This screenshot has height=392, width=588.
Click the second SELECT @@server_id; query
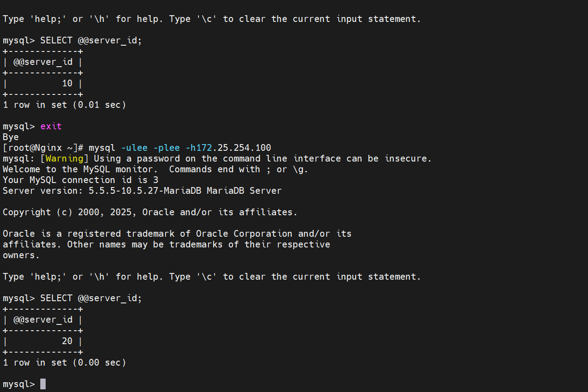(91, 298)
